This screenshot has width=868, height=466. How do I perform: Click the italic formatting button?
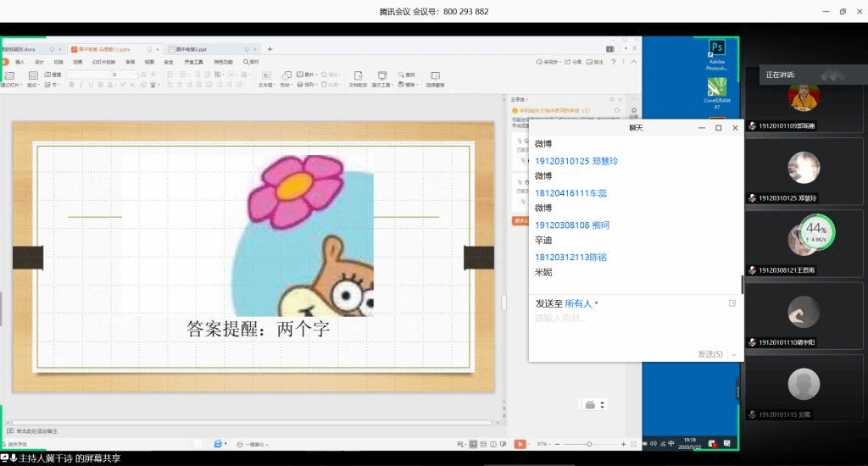click(x=81, y=85)
